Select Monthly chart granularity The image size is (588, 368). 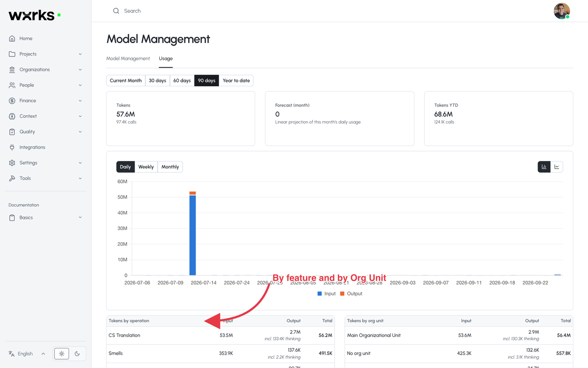(170, 167)
